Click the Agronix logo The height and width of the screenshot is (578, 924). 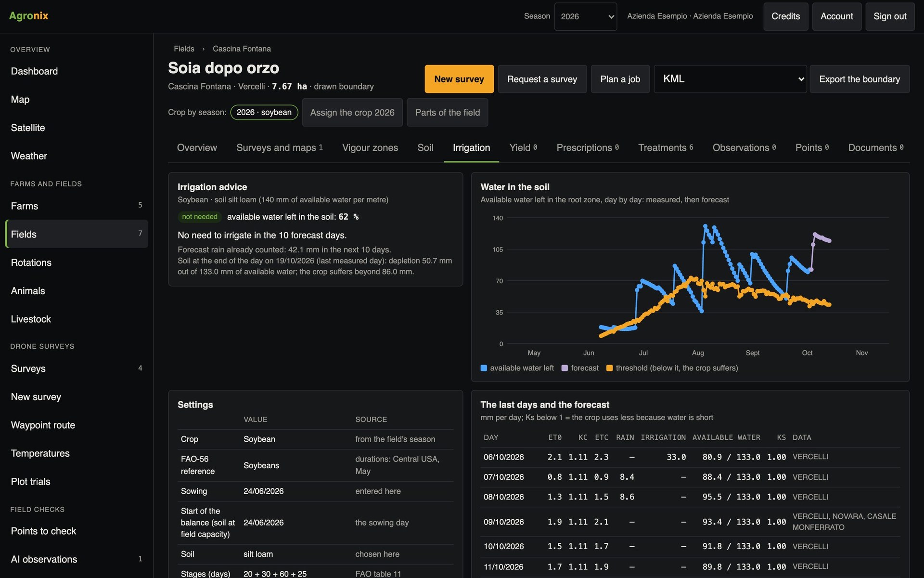(x=29, y=16)
